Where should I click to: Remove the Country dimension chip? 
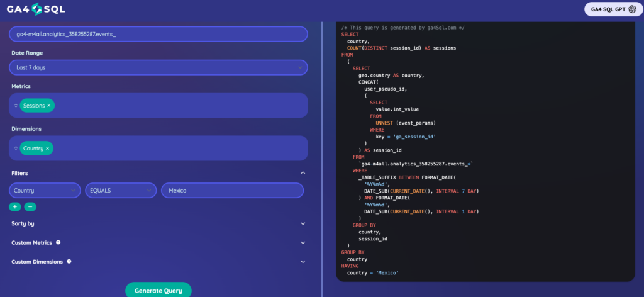(x=47, y=148)
